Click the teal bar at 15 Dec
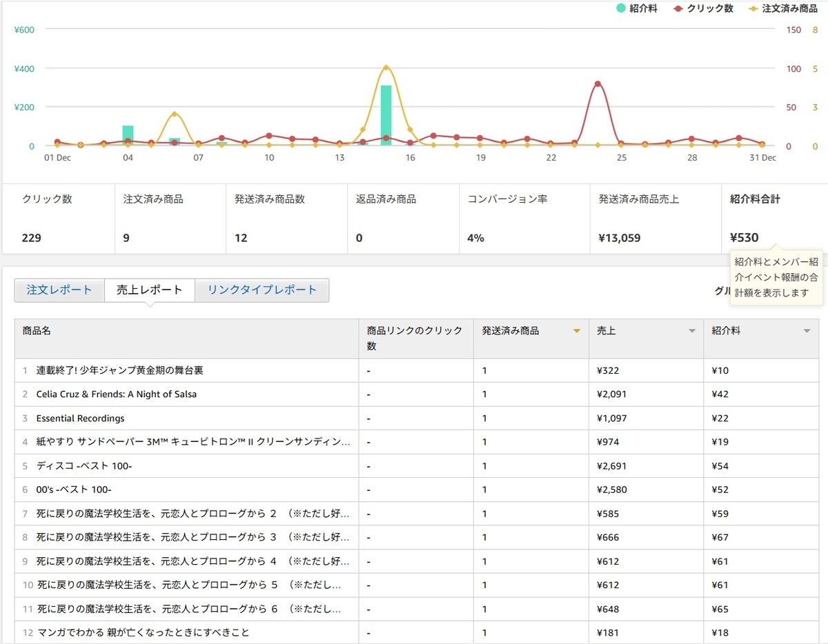This screenshot has width=828, height=644. (386, 115)
